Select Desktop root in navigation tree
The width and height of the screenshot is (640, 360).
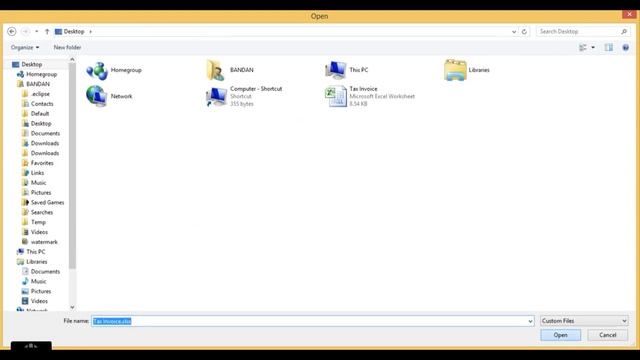tap(32, 64)
